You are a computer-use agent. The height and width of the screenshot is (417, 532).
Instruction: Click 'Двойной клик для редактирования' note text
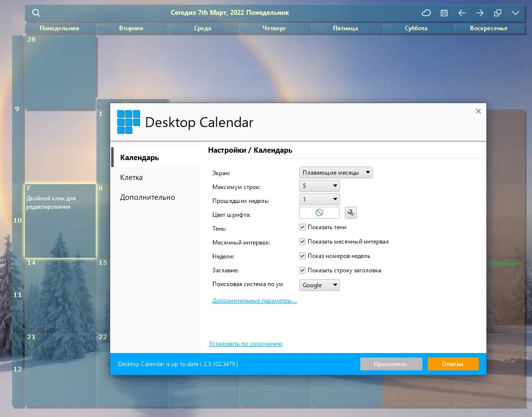coord(51,202)
